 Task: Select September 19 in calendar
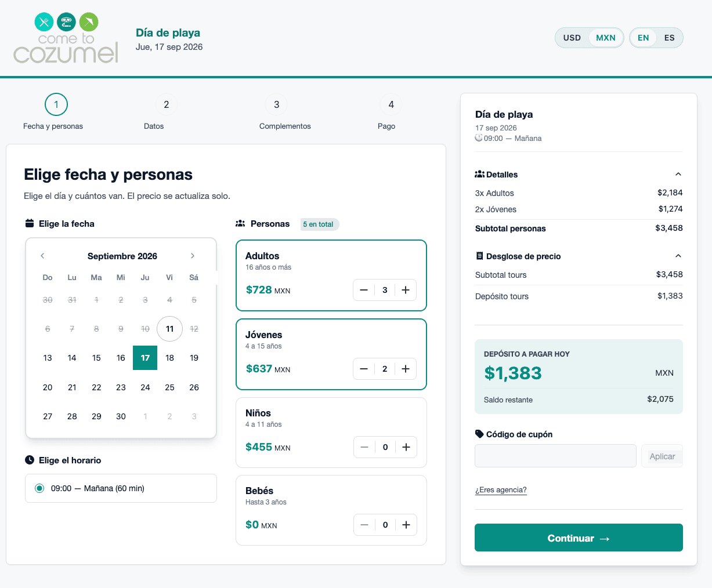coord(194,358)
